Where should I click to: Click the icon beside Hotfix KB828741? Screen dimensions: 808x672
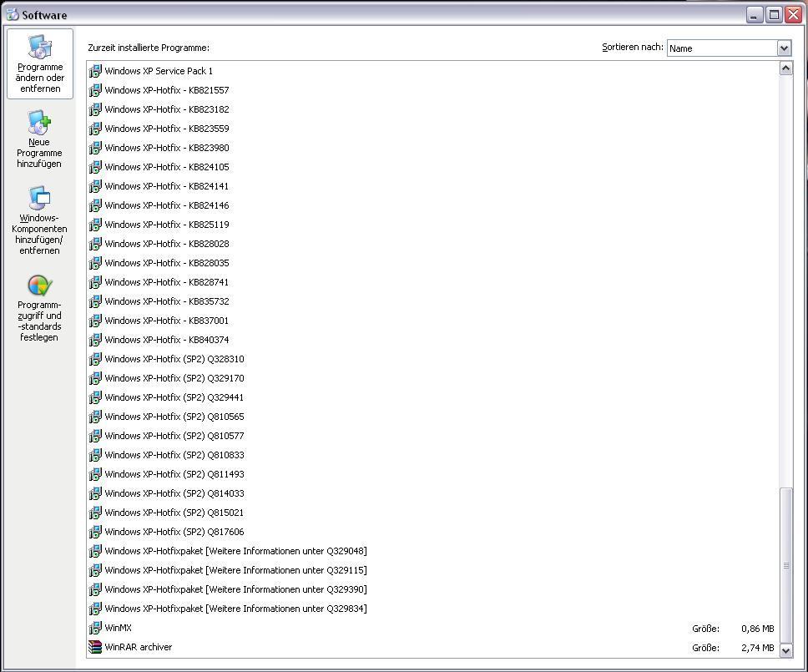coord(95,282)
